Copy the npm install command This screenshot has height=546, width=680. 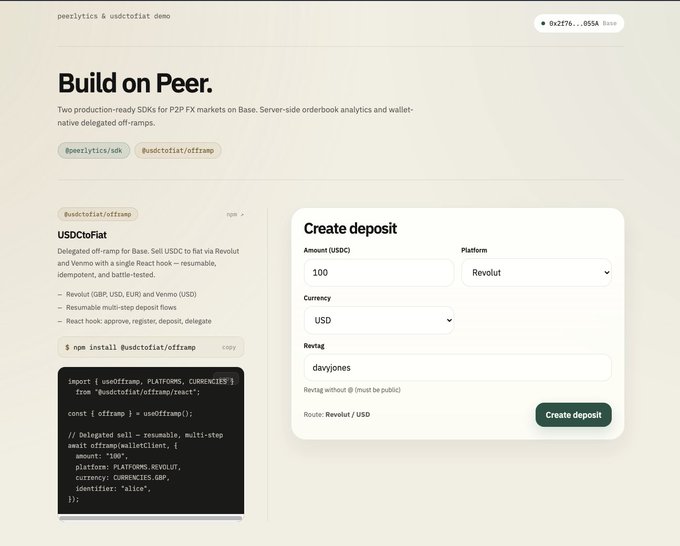pos(229,347)
